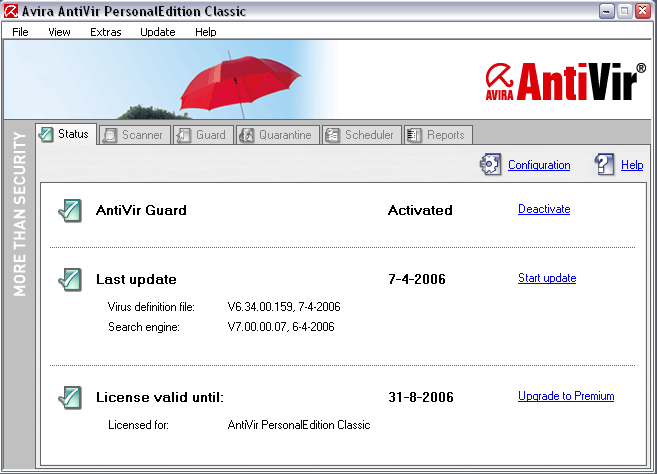Open the Update menu
The width and height of the screenshot is (657, 474).
(x=158, y=32)
